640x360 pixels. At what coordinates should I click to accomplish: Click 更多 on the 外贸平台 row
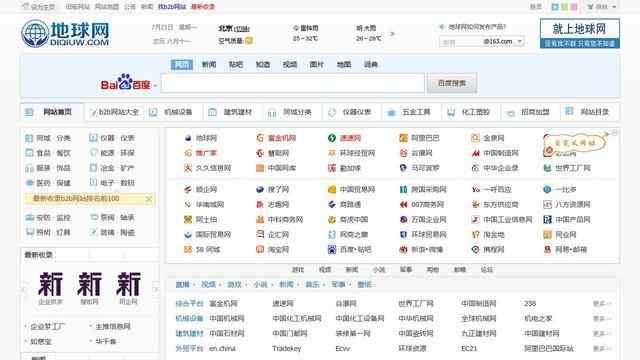tap(601, 349)
